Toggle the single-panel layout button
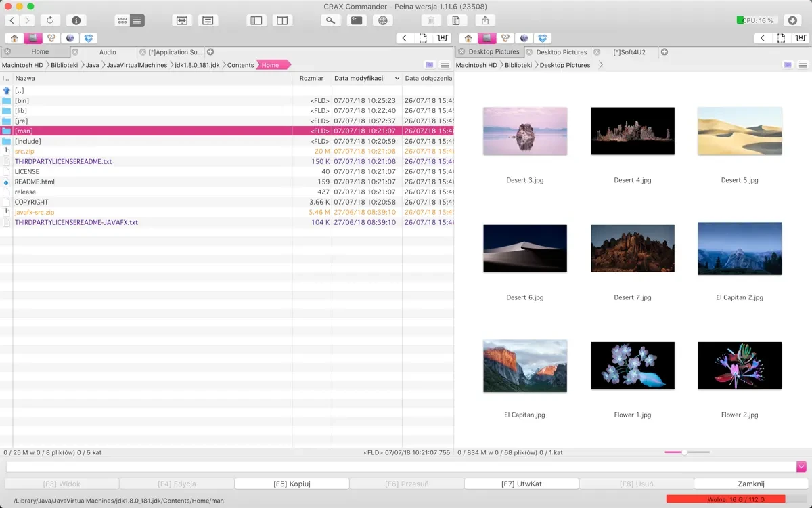The height and width of the screenshot is (508, 812). 256,21
